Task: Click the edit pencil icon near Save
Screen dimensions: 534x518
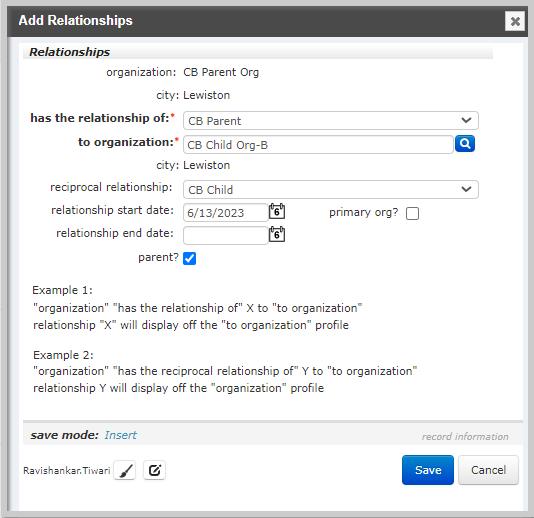Action: [154, 470]
